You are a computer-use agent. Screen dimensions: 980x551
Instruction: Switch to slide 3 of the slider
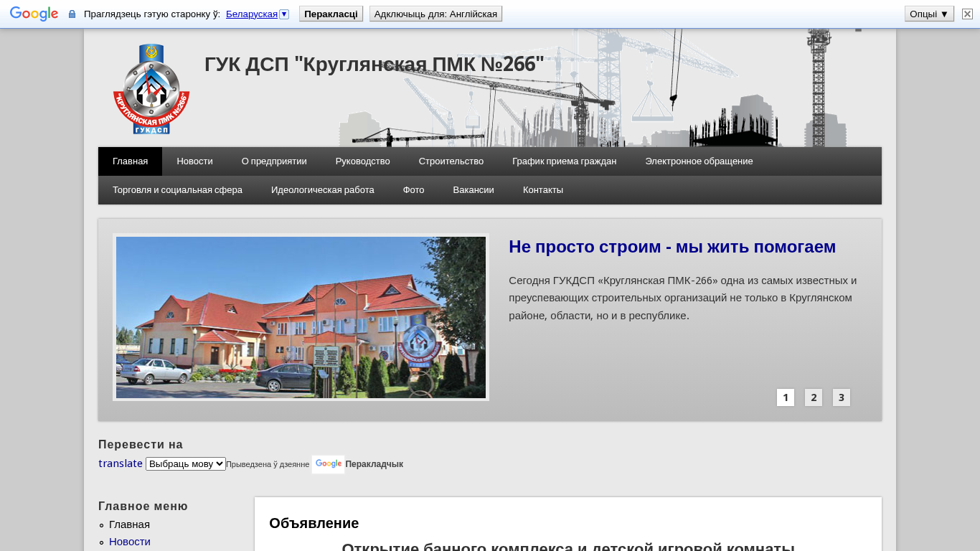pos(841,397)
